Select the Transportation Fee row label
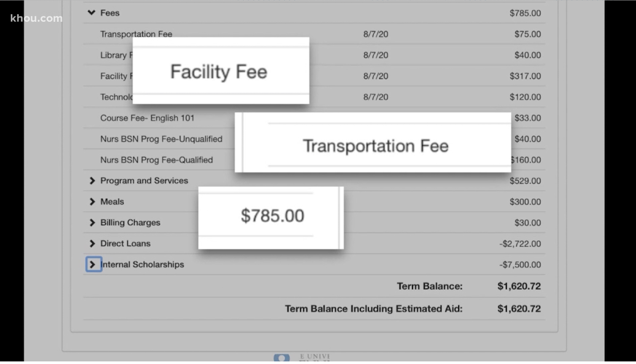The height and width of the screenshot is (364, 636). [x=136, y=34]
